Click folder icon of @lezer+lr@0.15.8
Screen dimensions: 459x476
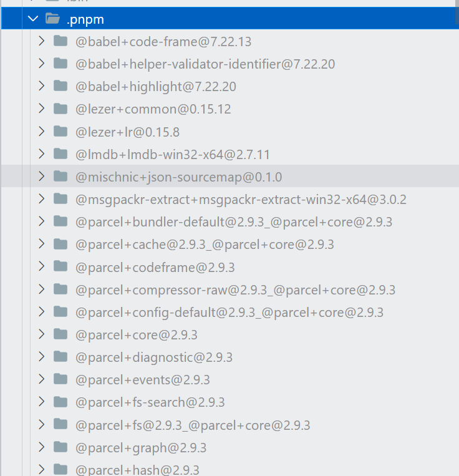[x=60, y=131]
